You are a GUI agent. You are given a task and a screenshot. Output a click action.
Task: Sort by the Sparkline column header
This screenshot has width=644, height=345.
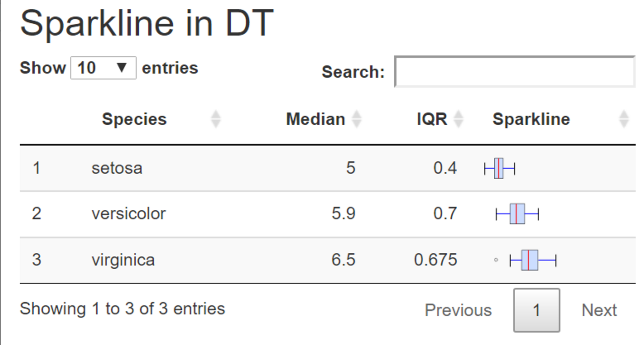click(531, 119)
